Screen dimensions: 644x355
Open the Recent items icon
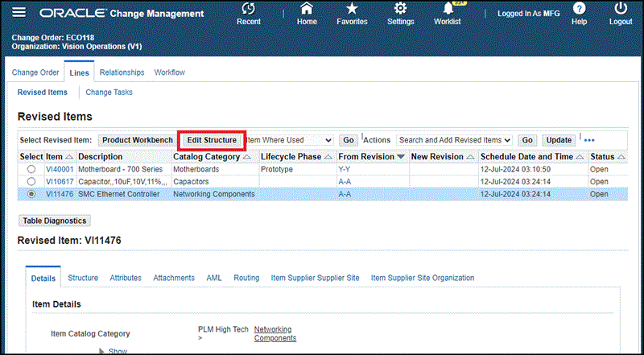[x=249, y=9]
